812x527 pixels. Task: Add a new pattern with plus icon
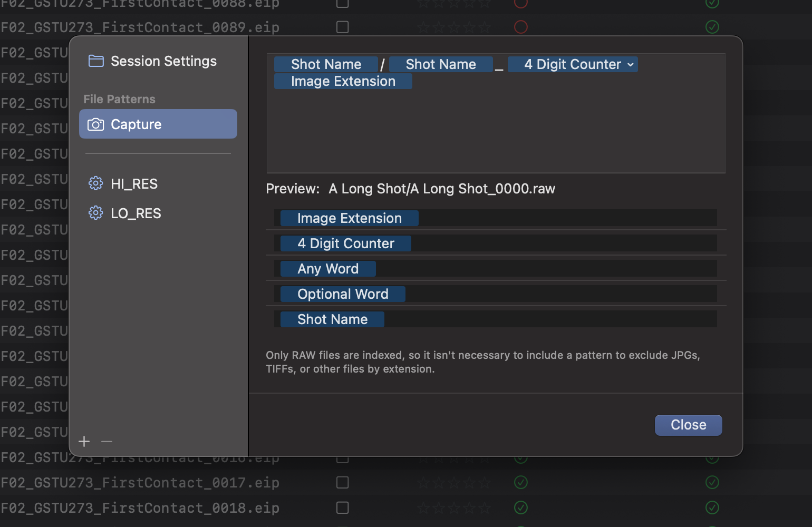84,441
